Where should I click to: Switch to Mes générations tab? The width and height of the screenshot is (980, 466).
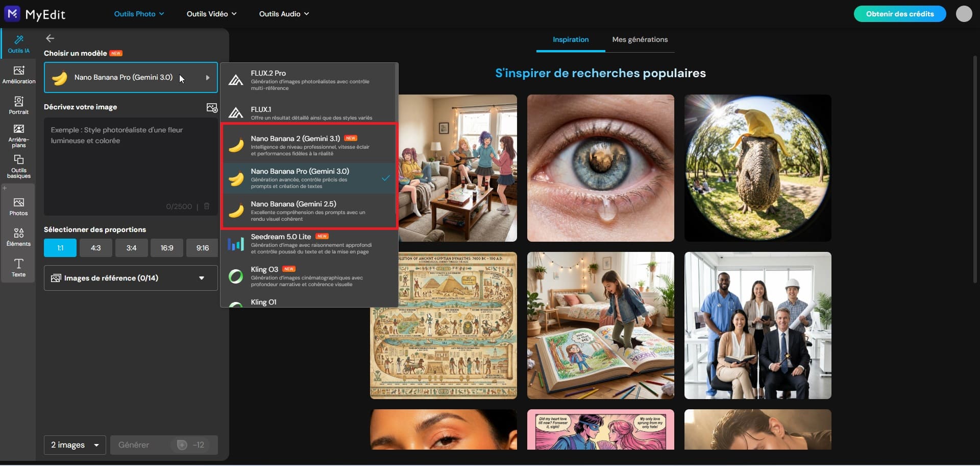coord(640,39)
